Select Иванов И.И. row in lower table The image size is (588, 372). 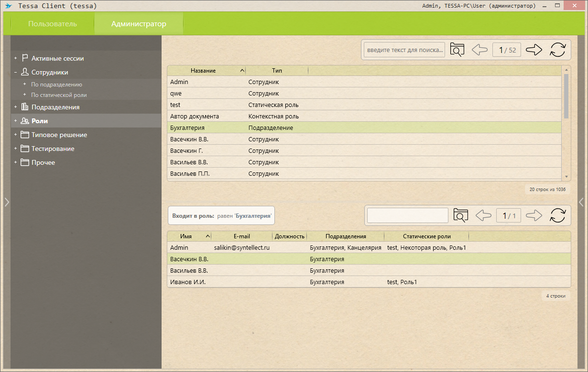(x=369, y=282)
